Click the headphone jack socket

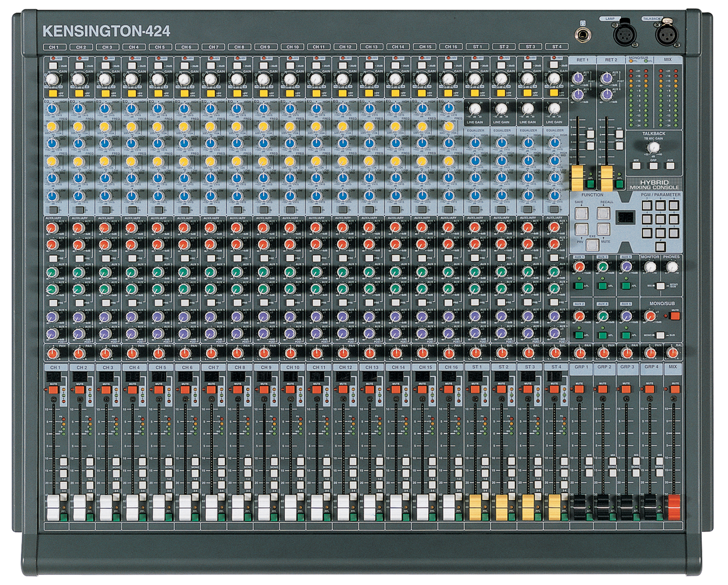coord(583,35)
